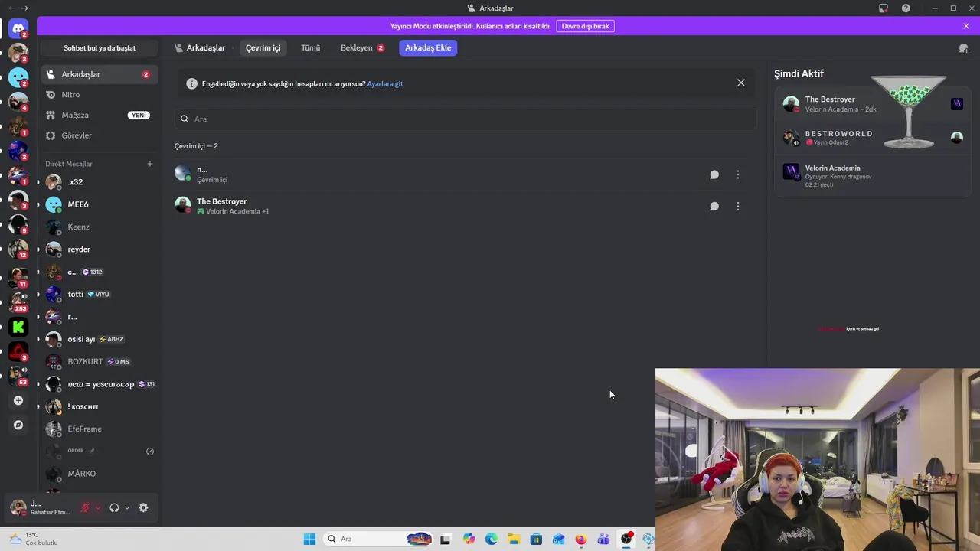Image resolution: width=980 pixels, height=551 pixels.
Task: Open Discord home direct messages icon
Action: pos(18,29)
